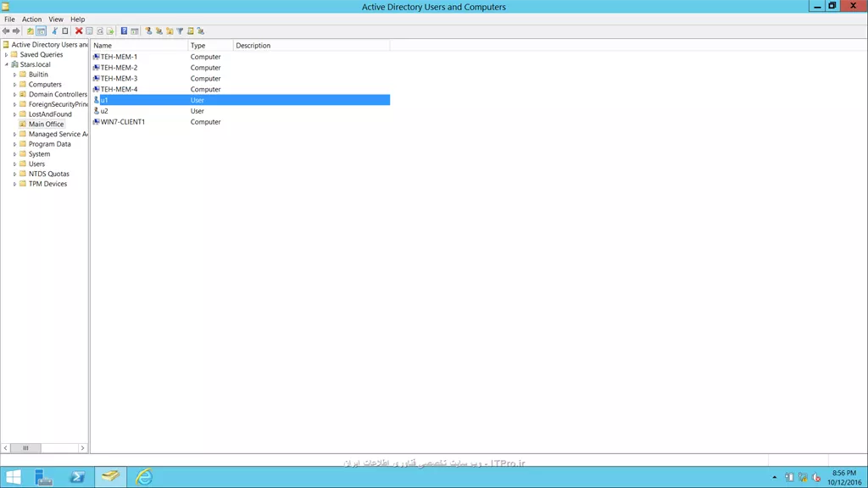This screenshot has width=868, height=488.
Task: Click the tree pane's horizontal scrollbar thumb
Action: [25, 448]
